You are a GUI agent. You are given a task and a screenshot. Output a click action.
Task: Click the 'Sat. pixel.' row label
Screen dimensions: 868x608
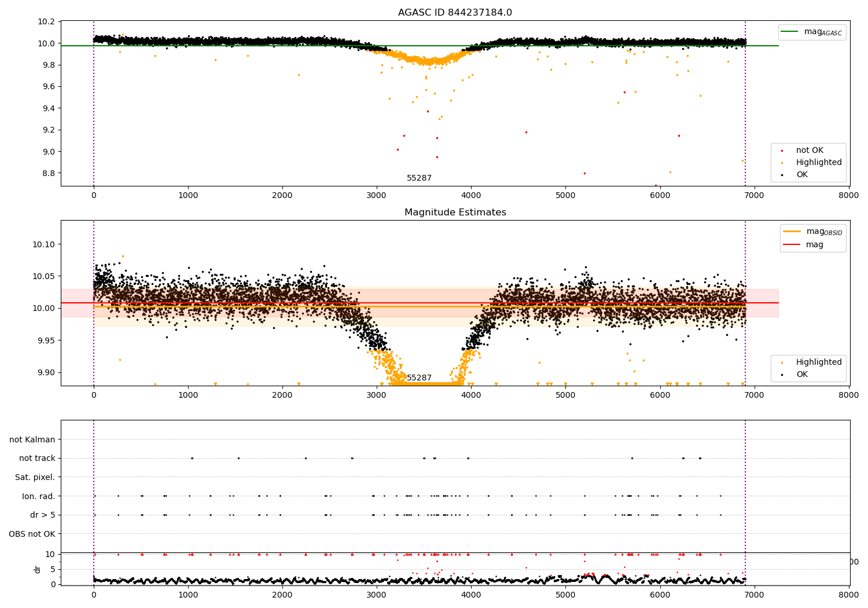[x=35, y=478]
